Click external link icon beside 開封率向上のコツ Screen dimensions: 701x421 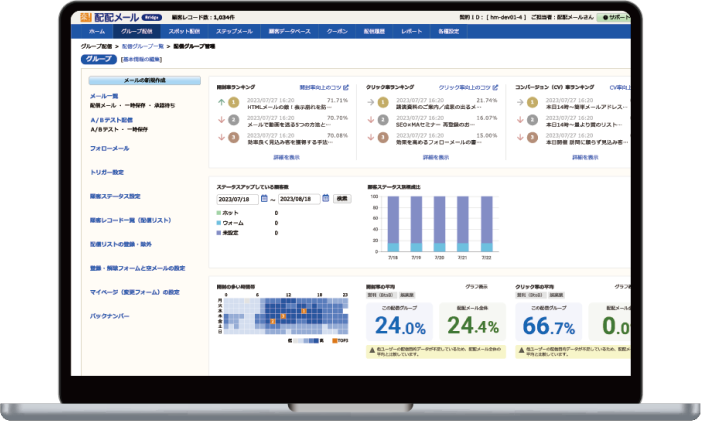(x=346, y=88)
